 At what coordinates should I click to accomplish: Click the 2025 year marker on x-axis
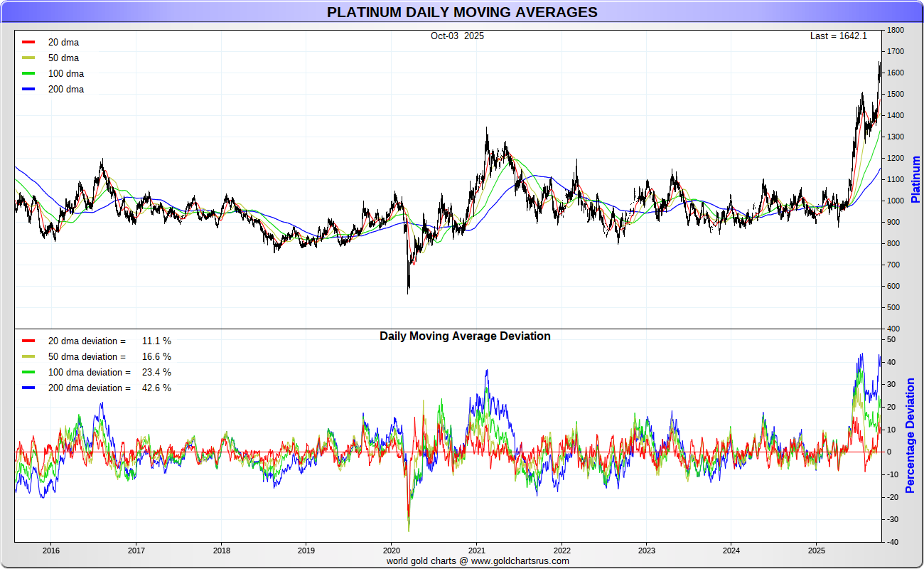point(817,551)
